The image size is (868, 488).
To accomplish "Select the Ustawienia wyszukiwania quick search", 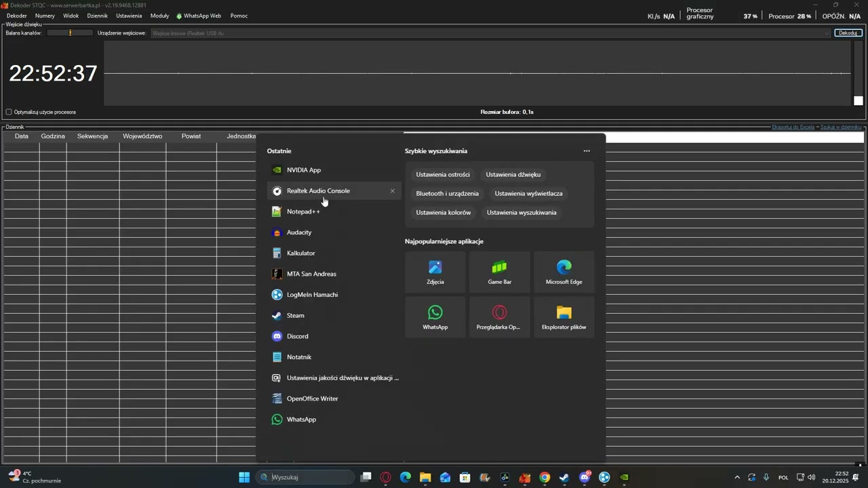I will click(521, 213).
